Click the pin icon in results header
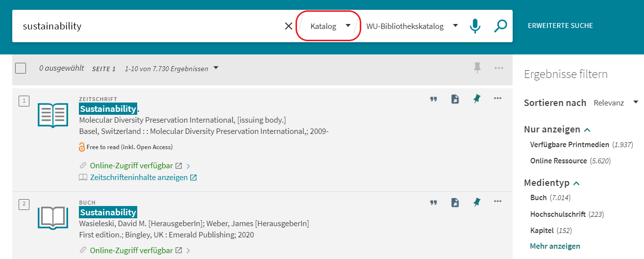 [477, 68]
